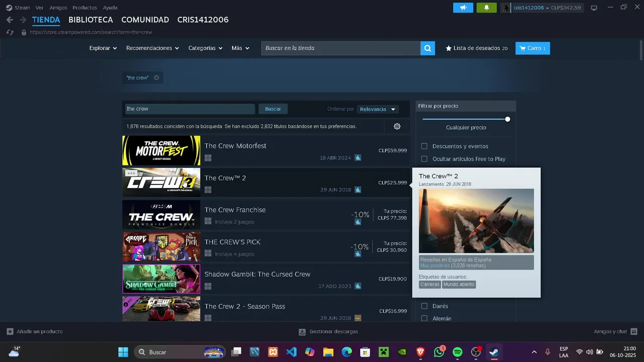Go forward with the right arrow
This screenshot has width=644, height=362.
[23, 20]
